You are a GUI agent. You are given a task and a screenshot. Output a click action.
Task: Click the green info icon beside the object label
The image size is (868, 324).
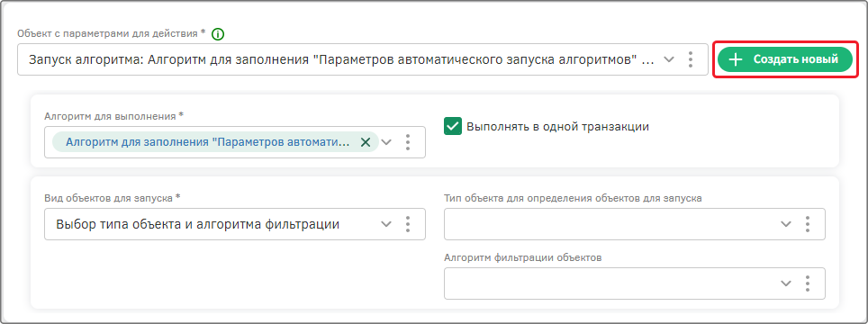(218, 34)
